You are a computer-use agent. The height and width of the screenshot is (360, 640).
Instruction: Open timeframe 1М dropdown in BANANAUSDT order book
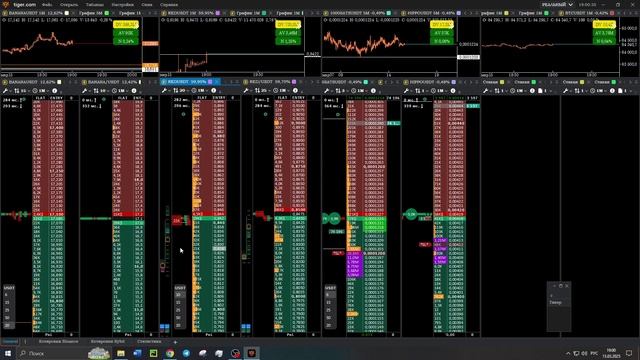(x=40, y=91)
